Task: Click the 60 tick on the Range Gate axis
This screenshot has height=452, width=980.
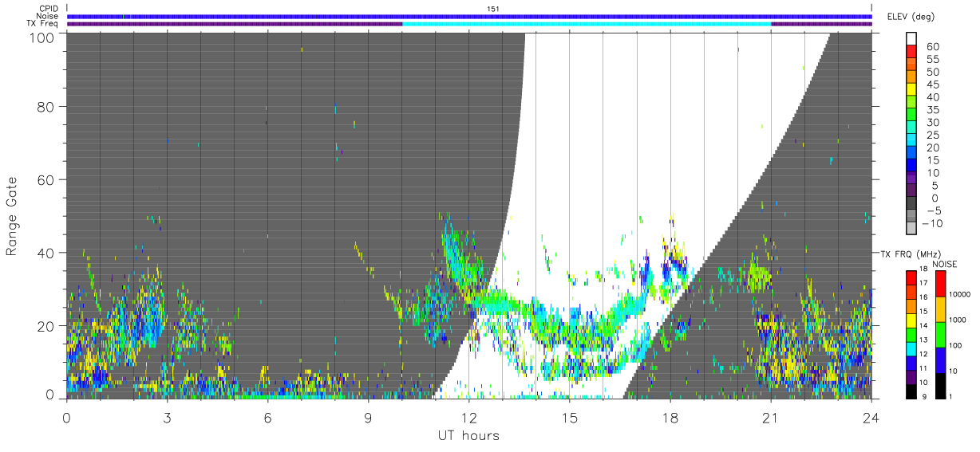Action: click(x=45, y=179)
